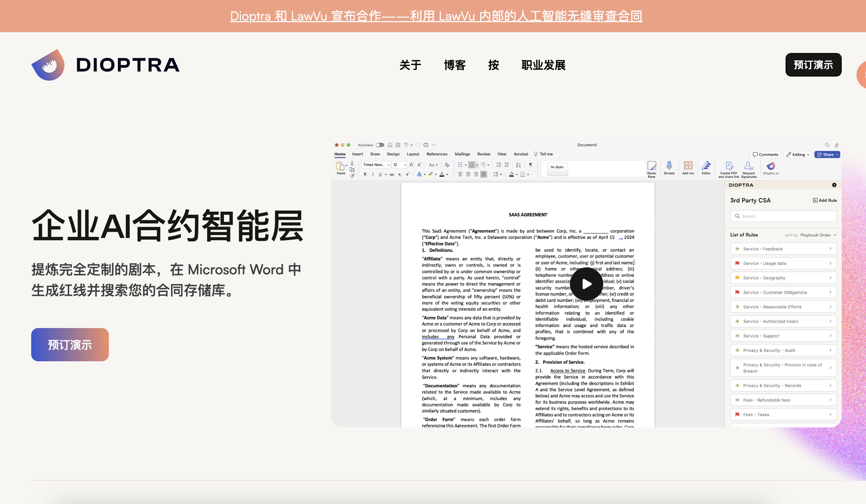
Task: Expand the Service - Feedback rule
Action: pos(783,249)
